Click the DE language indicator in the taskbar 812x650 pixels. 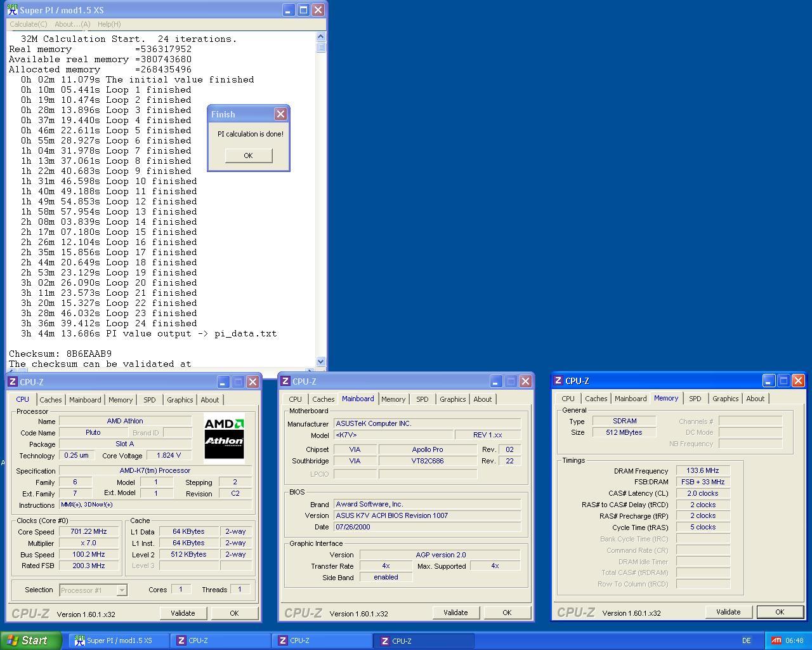click(746, 640)
